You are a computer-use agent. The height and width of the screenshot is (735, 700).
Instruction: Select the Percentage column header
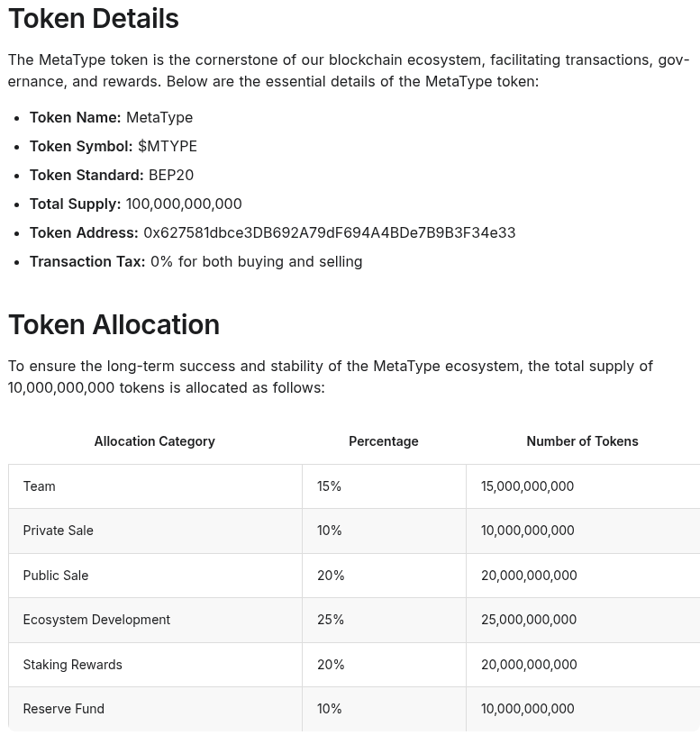(383, 441)
